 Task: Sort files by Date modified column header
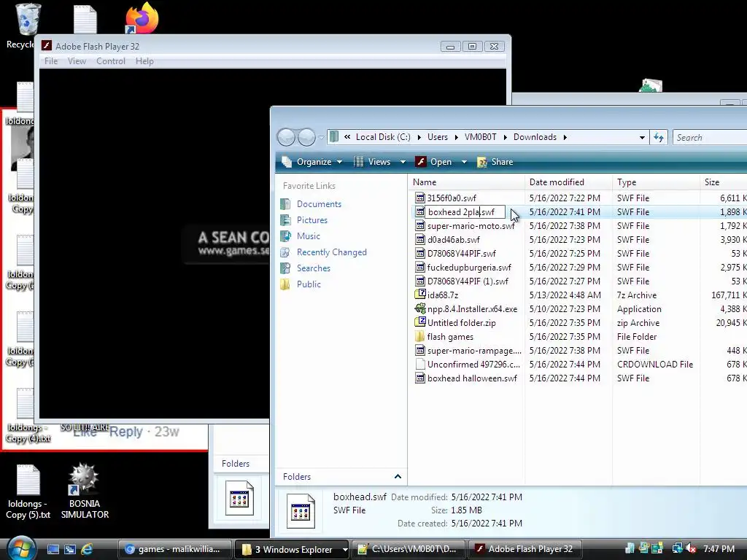coord(569,182)
